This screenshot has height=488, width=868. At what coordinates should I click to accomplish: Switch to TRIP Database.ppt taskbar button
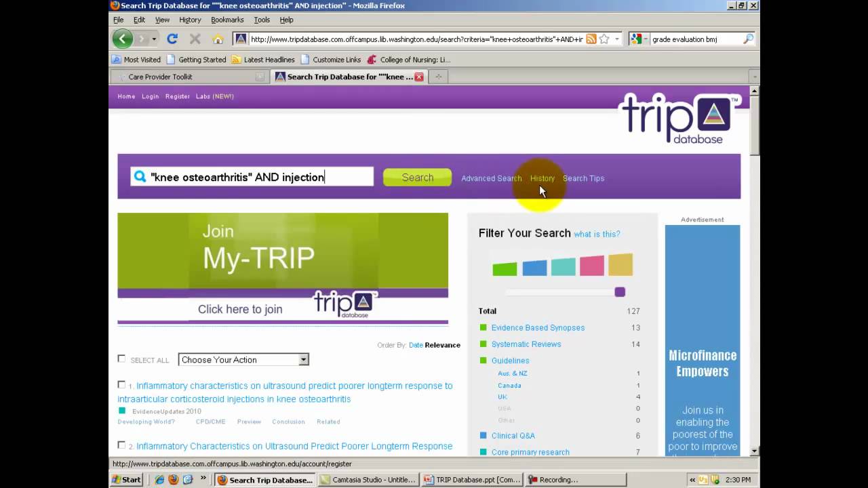coord(471,479)
